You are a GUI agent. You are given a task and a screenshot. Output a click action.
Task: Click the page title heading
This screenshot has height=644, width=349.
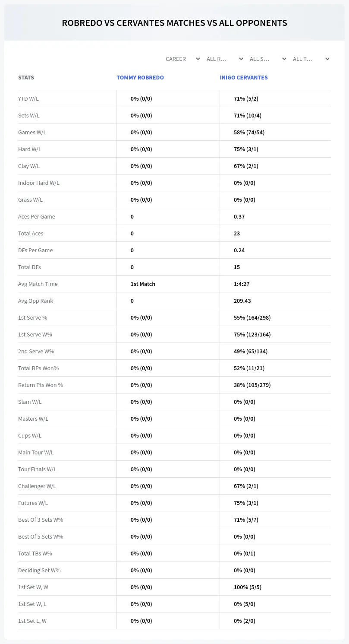pos(174,23)
